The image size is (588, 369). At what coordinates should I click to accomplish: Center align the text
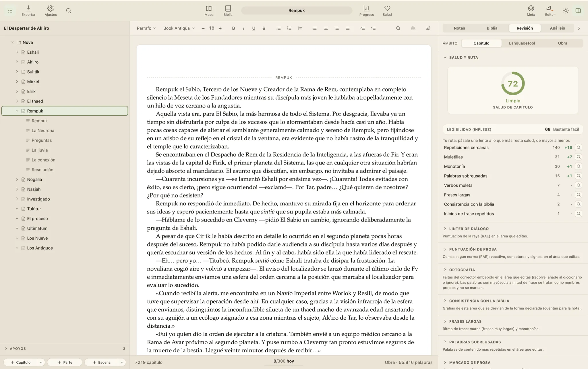coord(326,28)
